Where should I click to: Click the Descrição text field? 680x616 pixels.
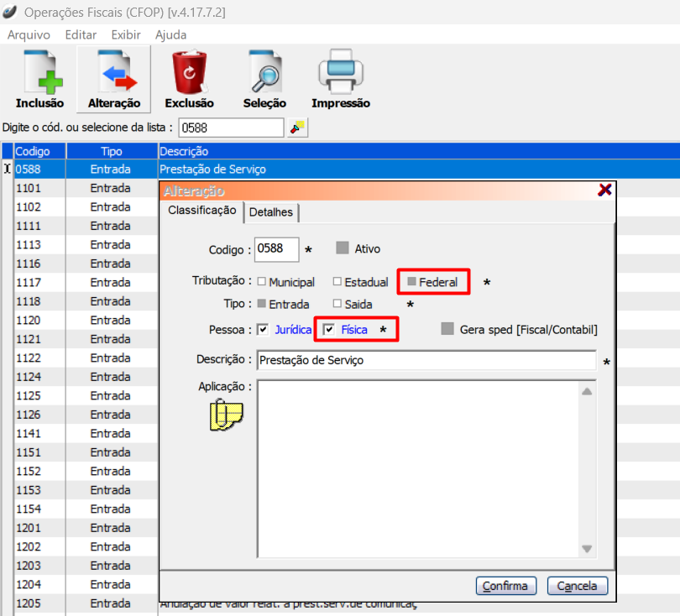426,360
